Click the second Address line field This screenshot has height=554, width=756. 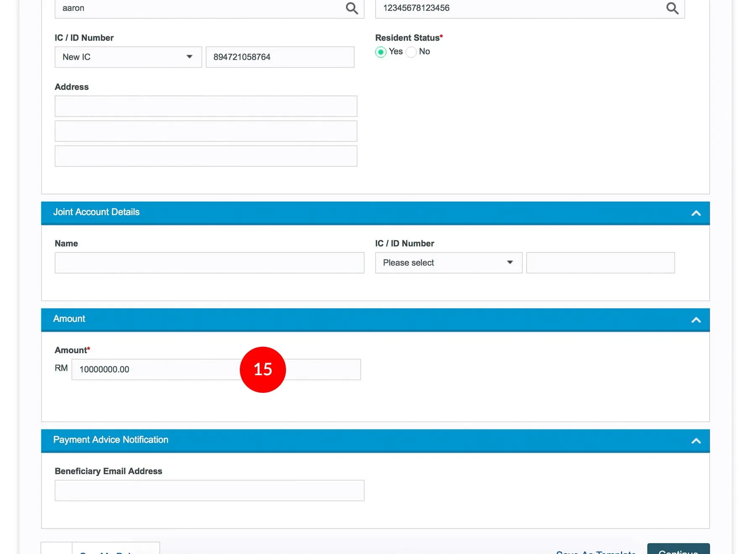click(206, 131)
